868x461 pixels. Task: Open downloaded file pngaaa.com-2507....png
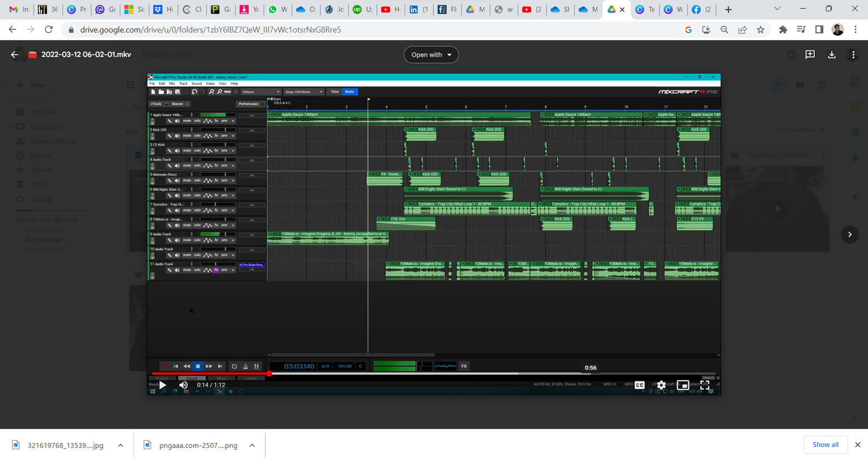(x=192, y=445)
